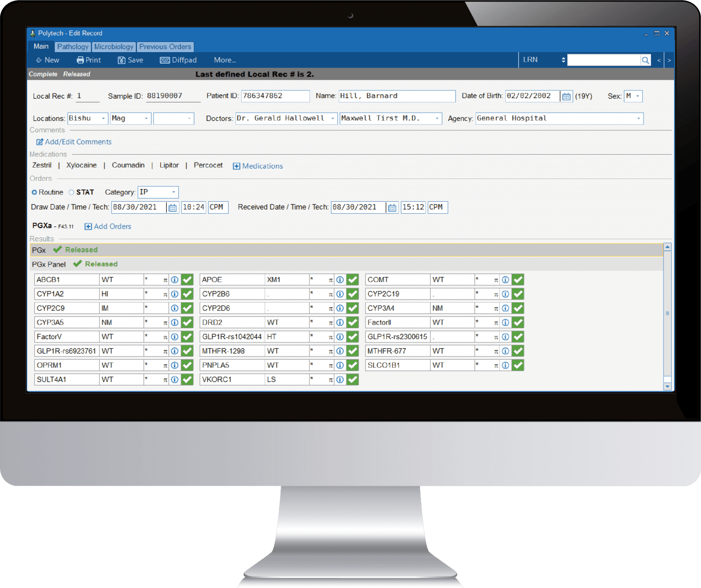701x588 pixels.
Task: Open Date of Birth calendar picker
Action: [566, 96]
